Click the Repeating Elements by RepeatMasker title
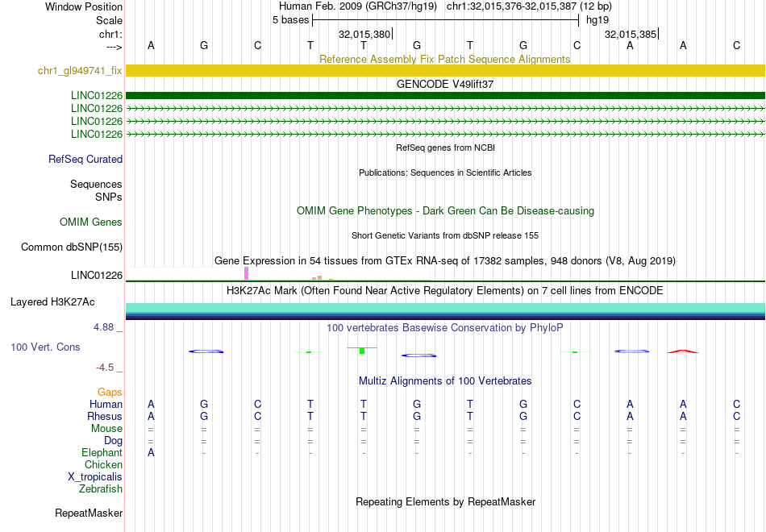766x532 pixels. click(446, 501)
